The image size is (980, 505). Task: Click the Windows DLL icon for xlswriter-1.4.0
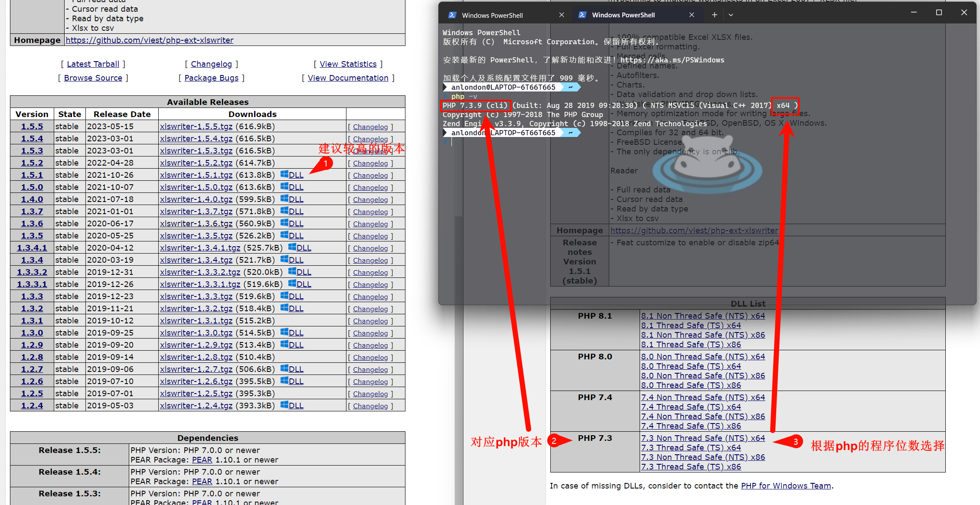(284, 199)
